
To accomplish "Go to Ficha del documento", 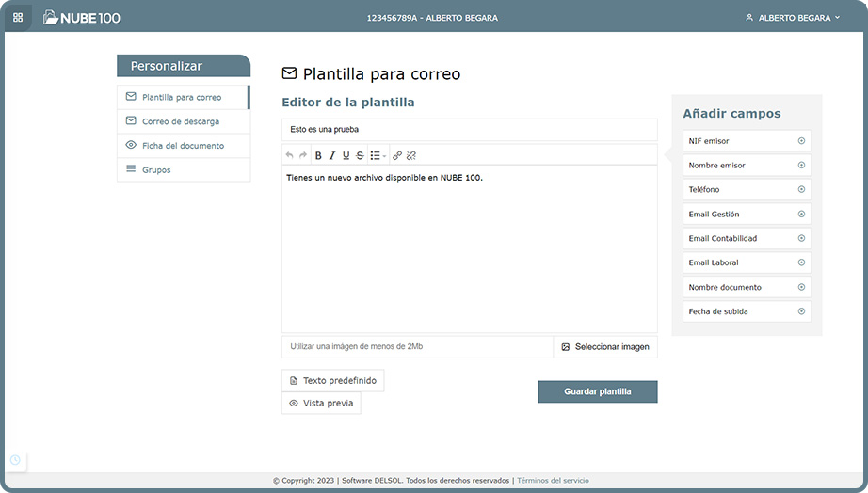I will 183,146.
